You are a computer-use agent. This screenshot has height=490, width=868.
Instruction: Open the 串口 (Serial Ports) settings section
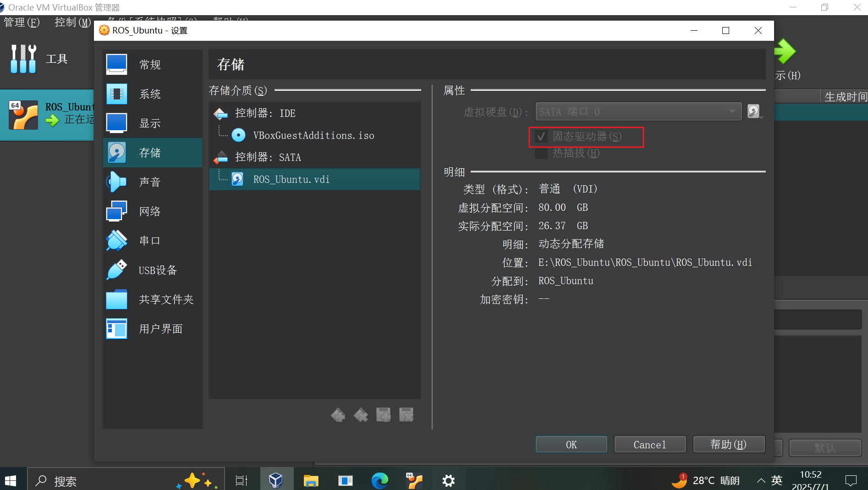(150, 241)
